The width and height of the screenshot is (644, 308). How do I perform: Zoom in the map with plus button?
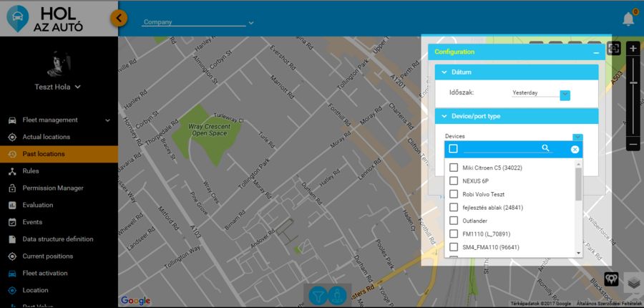pyautogui.click(x=633, y=49)
